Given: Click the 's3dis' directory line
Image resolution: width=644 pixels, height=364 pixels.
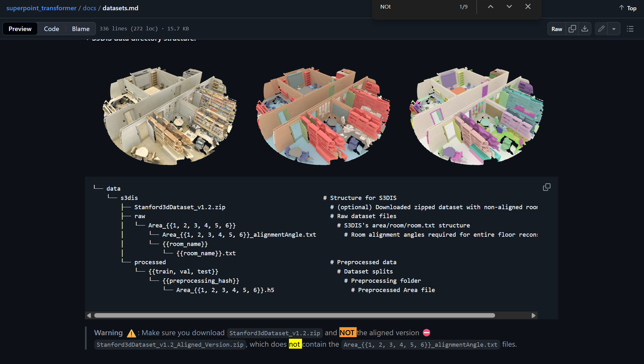Looking at the screenshot, I should (x=129, y=198).
